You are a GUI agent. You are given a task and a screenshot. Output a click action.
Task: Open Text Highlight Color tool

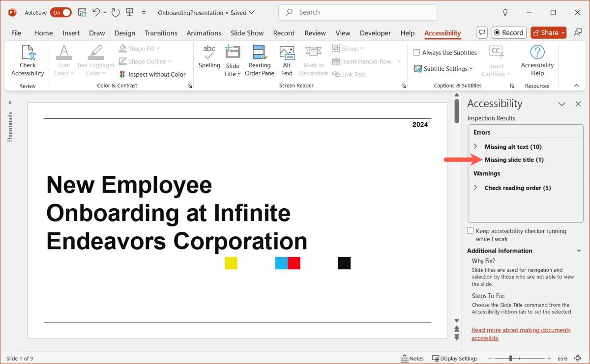pyautogui.click(x=95, y=61)
